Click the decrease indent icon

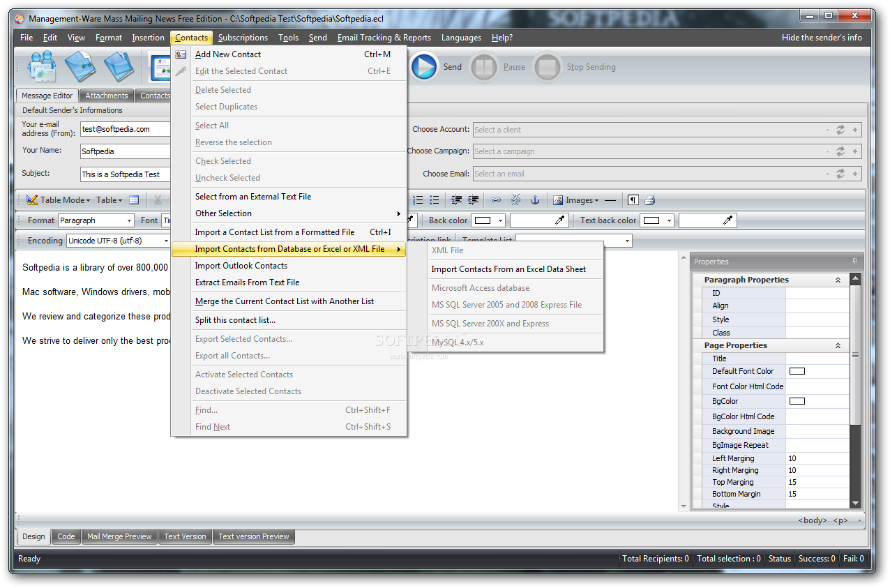456,200
